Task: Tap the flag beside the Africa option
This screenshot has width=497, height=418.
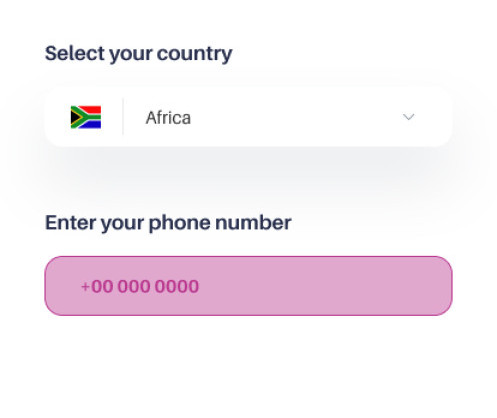Action: pyautogui.click(x=86, y=117)
